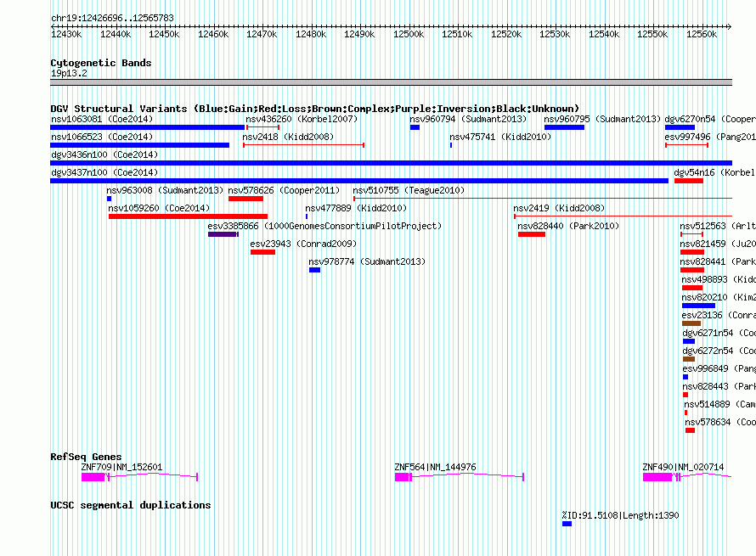The image size is (756, 556).
Task: Click esv23943 (Conrad2009) label
Action: coord(303,244)
